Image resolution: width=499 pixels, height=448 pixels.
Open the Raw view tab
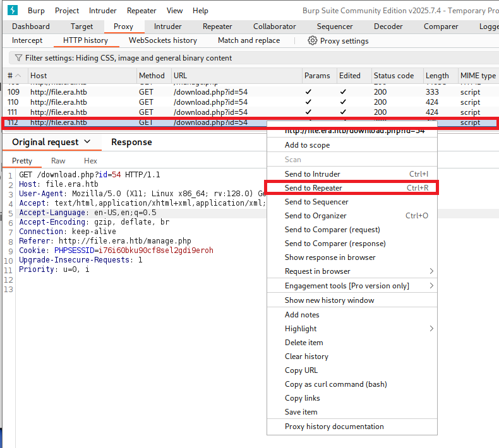point(58,161)
